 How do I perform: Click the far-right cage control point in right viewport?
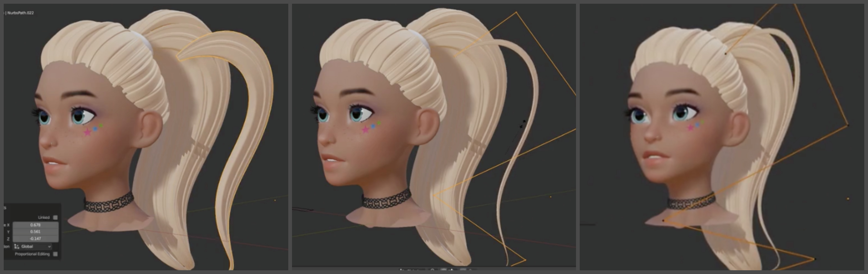pos(848,125)
